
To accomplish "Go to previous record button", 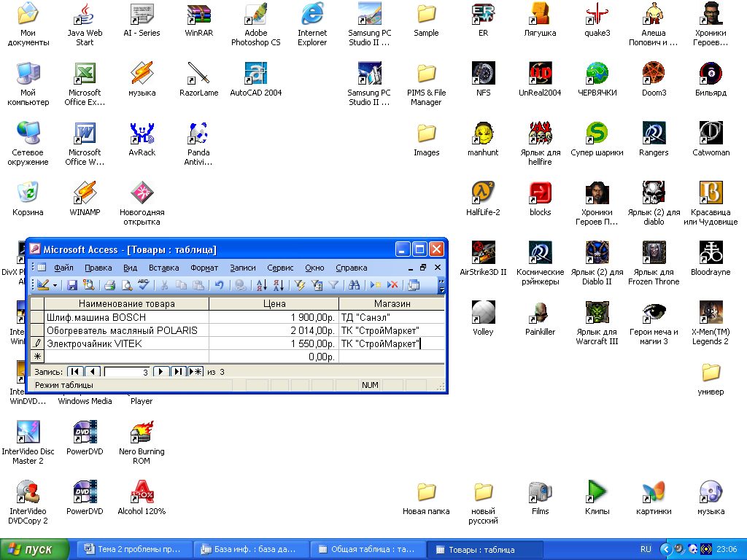I will click(x=93, y=371).
